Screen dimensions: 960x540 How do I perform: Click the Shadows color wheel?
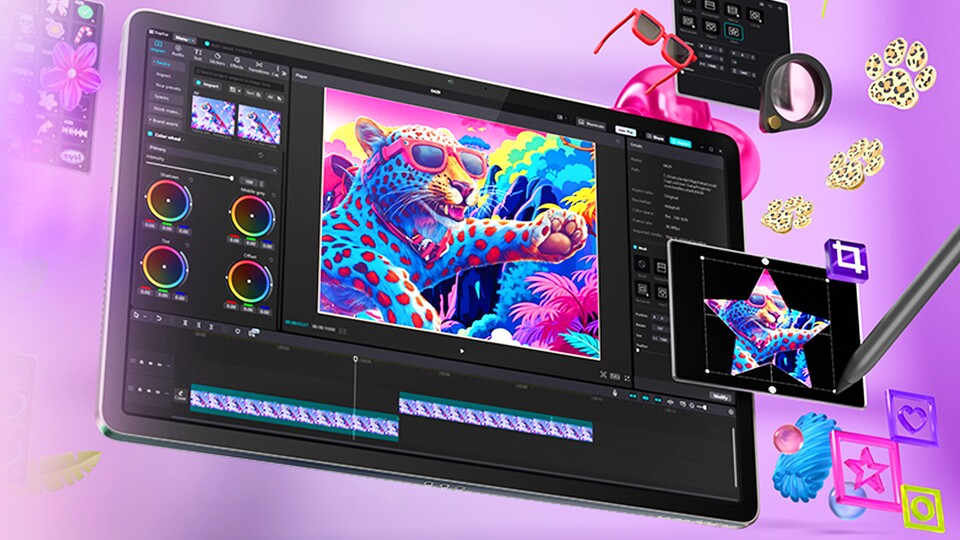tap(168, 201)
